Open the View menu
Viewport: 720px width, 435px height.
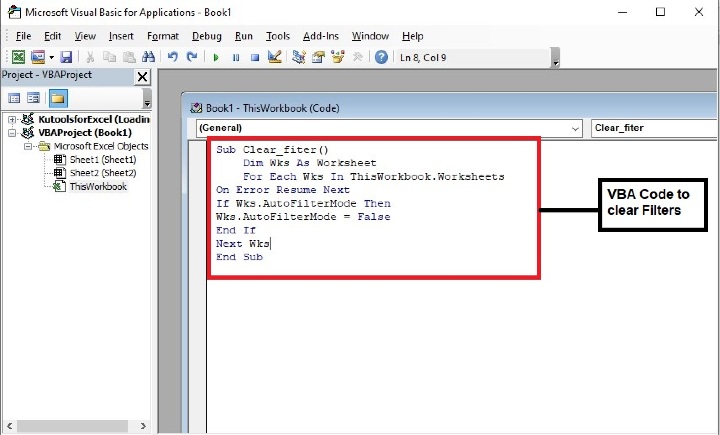[x=85, y=36]
